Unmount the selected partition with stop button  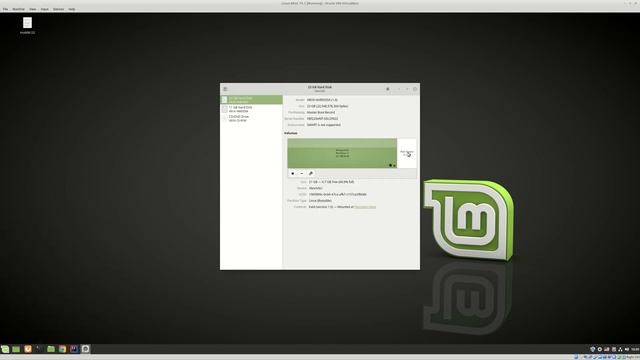tap(293, 173)
